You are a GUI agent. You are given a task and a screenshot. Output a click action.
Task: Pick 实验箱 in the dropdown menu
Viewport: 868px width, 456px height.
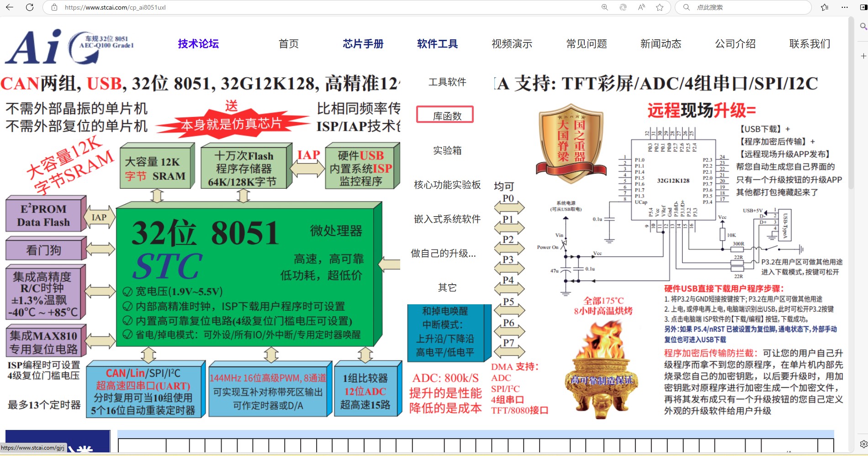[447, 151]
